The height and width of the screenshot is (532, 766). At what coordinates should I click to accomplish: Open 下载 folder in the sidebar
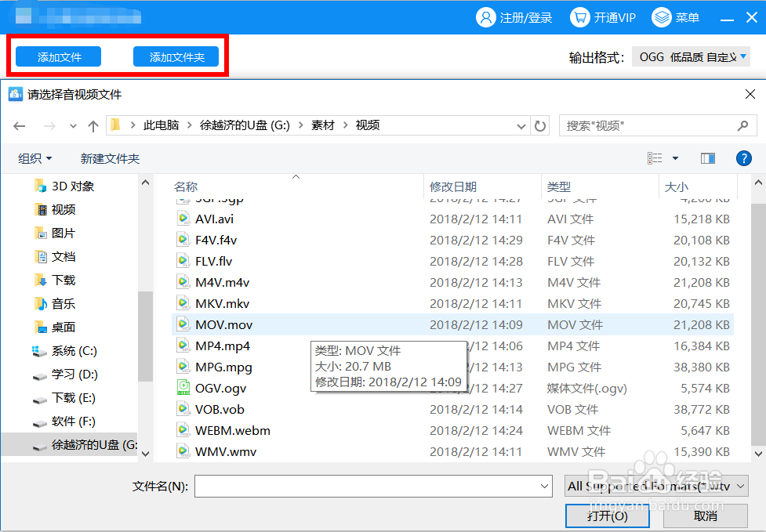pyautogui.click(x=55, y=280)
